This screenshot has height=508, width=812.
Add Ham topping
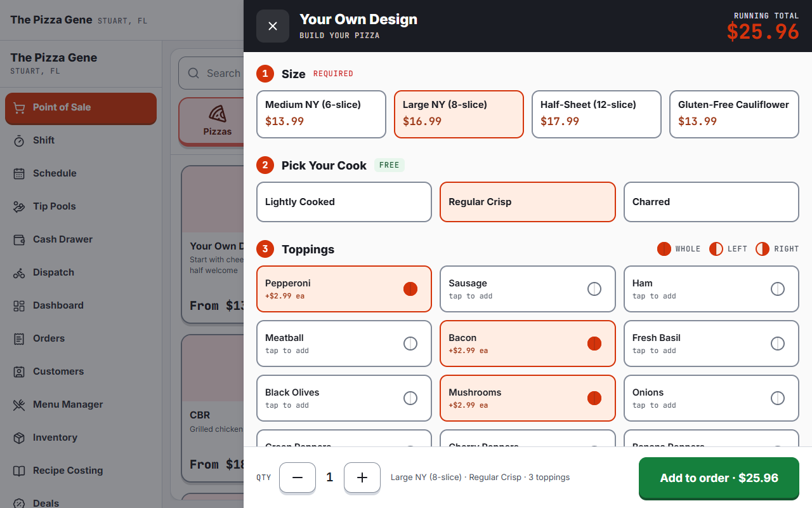tap(711, 289)
